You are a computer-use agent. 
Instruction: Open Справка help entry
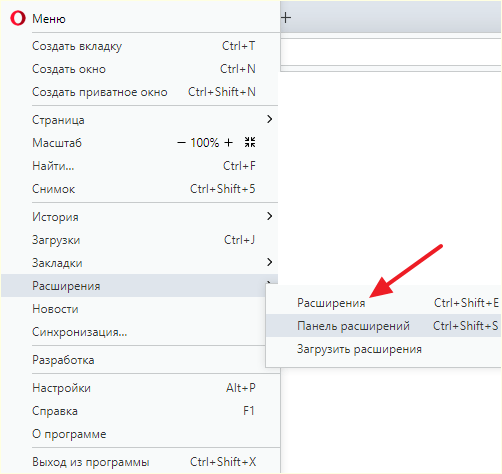coord(139,411)
